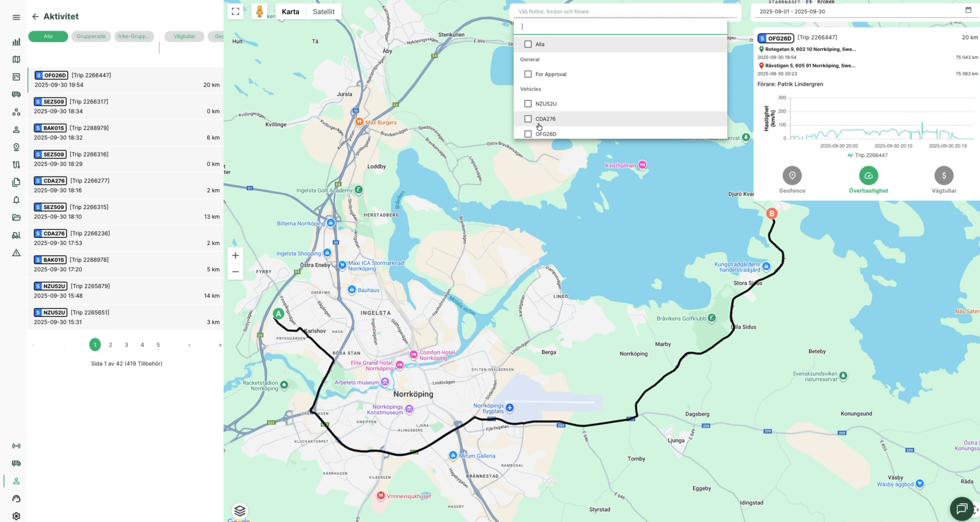The image size is (980, 522).
Task: Show Överhastighet speeding info
Action: point(868,180)
